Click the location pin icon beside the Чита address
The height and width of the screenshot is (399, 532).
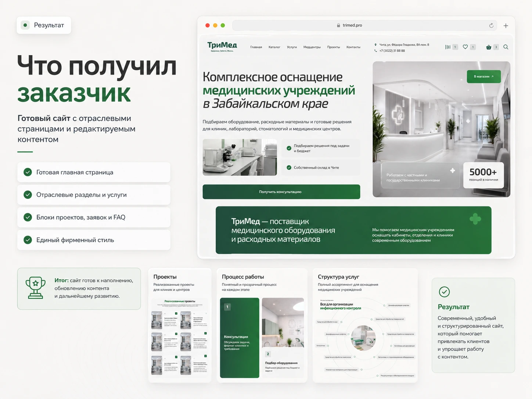(375, 45)
